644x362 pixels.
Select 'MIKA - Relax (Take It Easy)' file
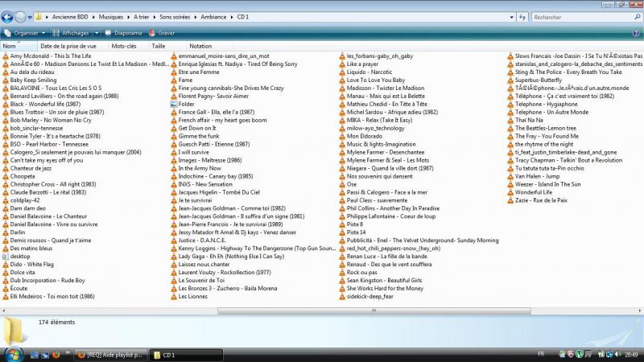[375, 120]
